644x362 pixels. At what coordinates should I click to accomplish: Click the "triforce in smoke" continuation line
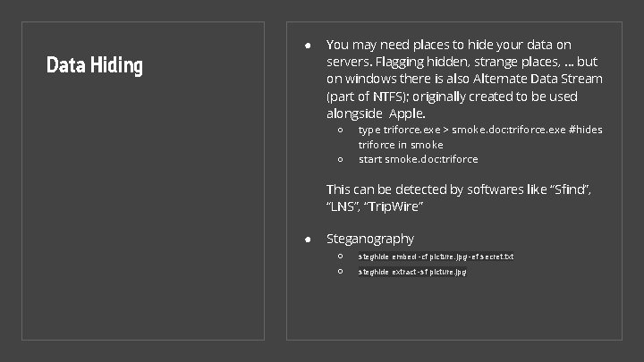[401, 145]
